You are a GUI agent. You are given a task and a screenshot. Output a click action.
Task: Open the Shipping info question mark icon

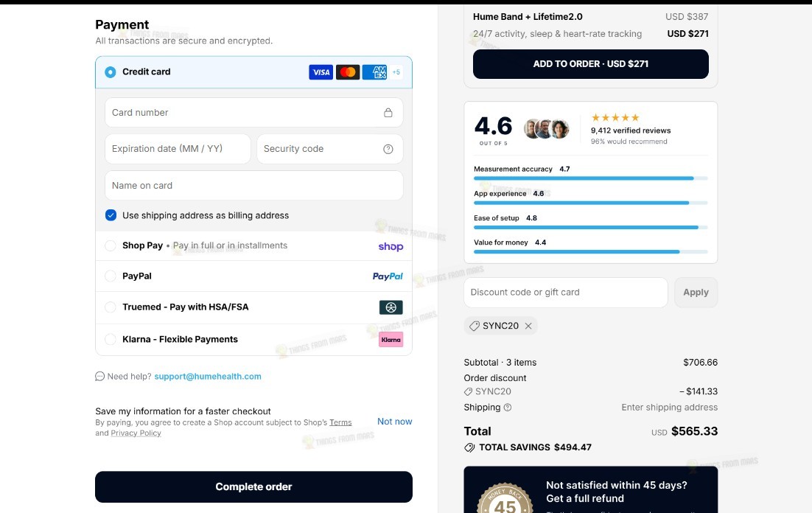(508, 408)
